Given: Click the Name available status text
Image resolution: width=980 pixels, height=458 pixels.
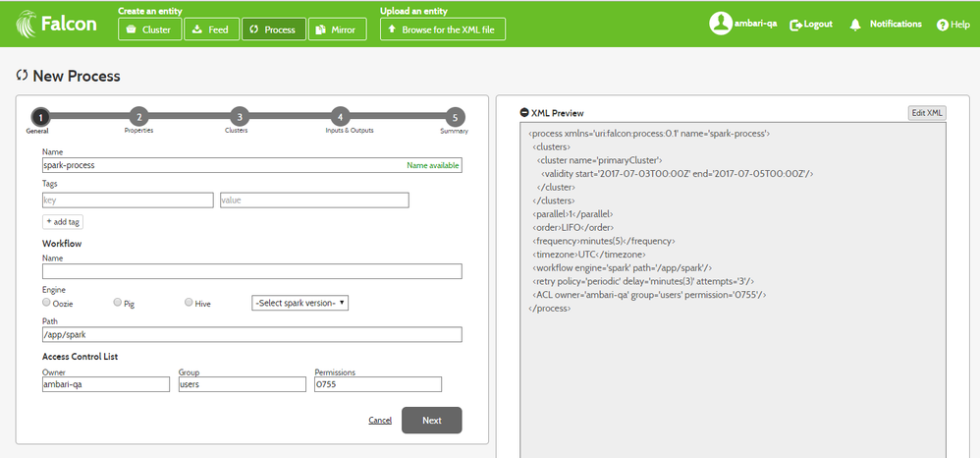Looking at the screenshot, I should [x=432, y=166].
